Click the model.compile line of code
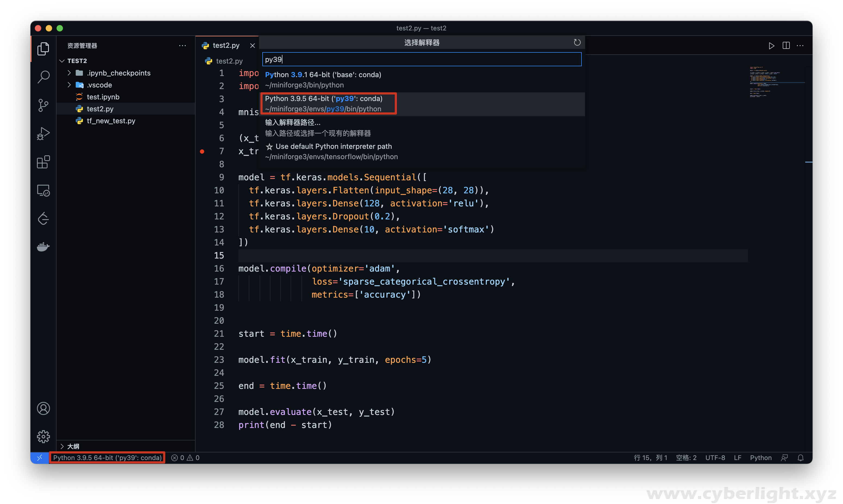The width and height of the screenshot is (843, 504). coord(319,268)
